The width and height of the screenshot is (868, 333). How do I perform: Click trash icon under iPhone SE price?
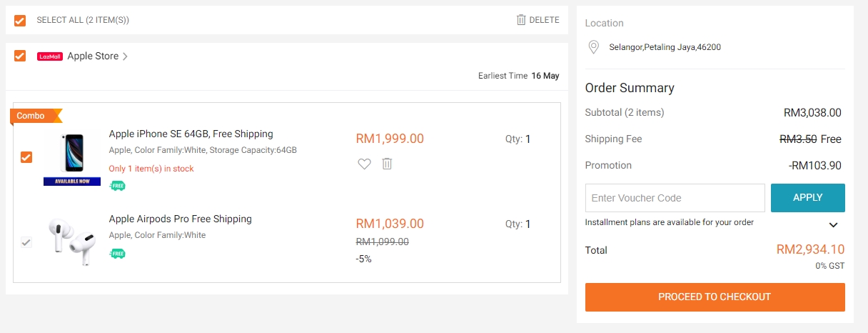coord(387,164)
